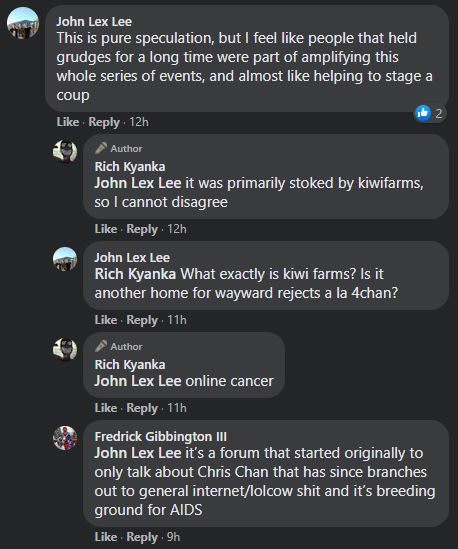The width and height of the screenshot is (458, 549).
Task: Reply to 'What exactly is kiwi farms' comment
Action: (142, 320)
